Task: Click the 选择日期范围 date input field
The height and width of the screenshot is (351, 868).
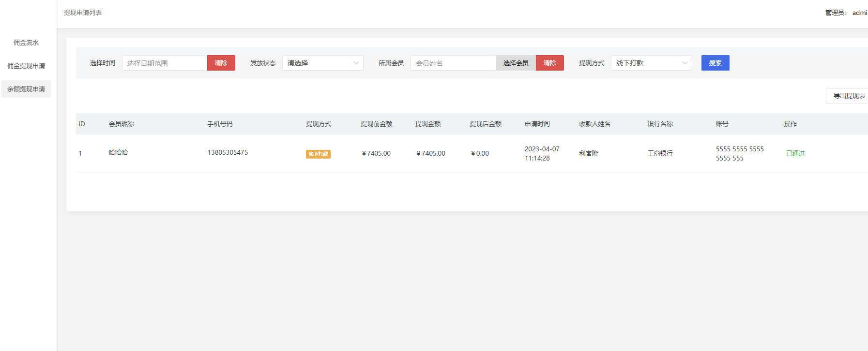Action: 165,63
